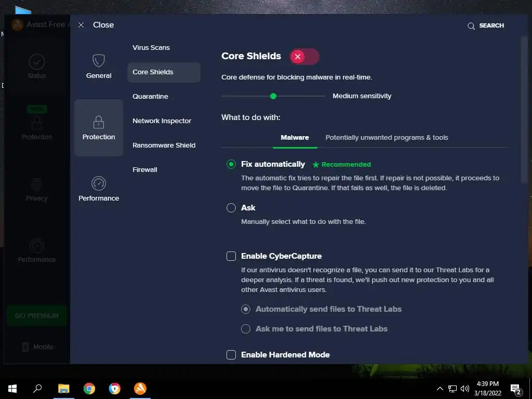Select the Ask radio option
The height and width of the screenshot is (399, 532).
tap(231, 208)
